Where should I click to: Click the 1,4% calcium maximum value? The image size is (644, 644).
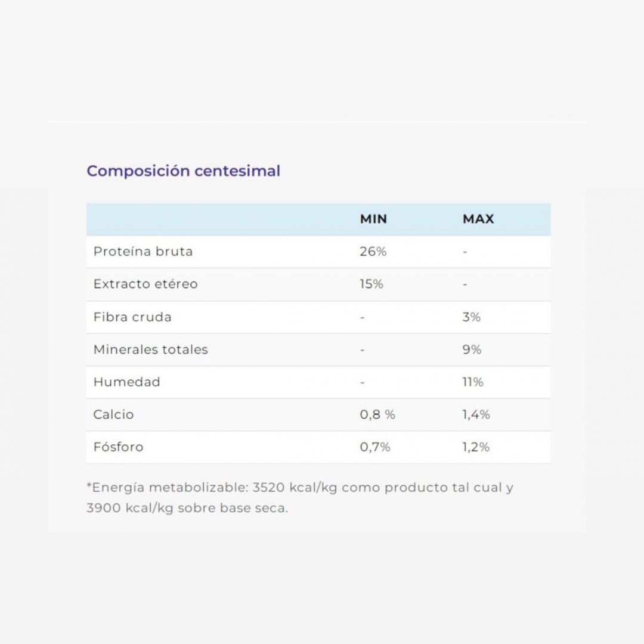click(476, 414)
